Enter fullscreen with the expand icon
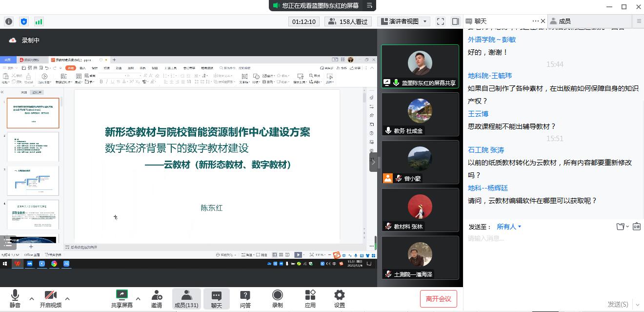This screenshot has height=312, width=644. [441, 21]
